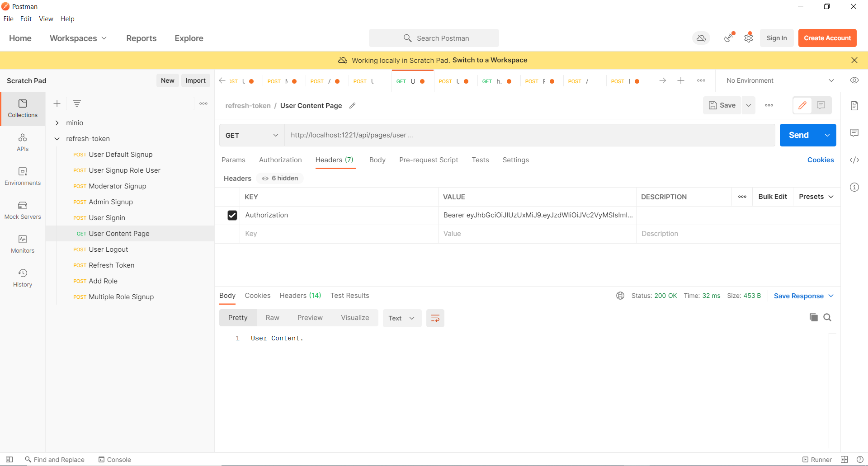Screen dimensions: 868x466
Task: Open the Send button dropdown arrow
Action: (827, 135)
